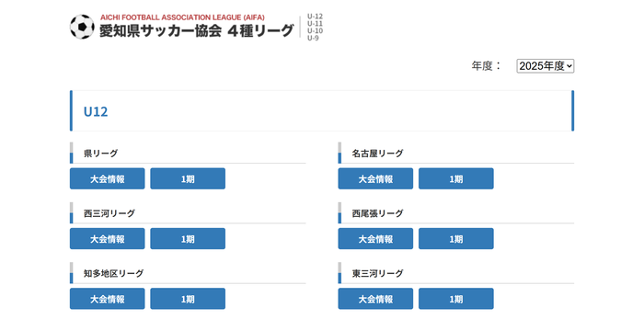This screenshot has height=331, width=644.
Task: Open 大会情報 for 知多地区リーグ
Action: [108, 299]
